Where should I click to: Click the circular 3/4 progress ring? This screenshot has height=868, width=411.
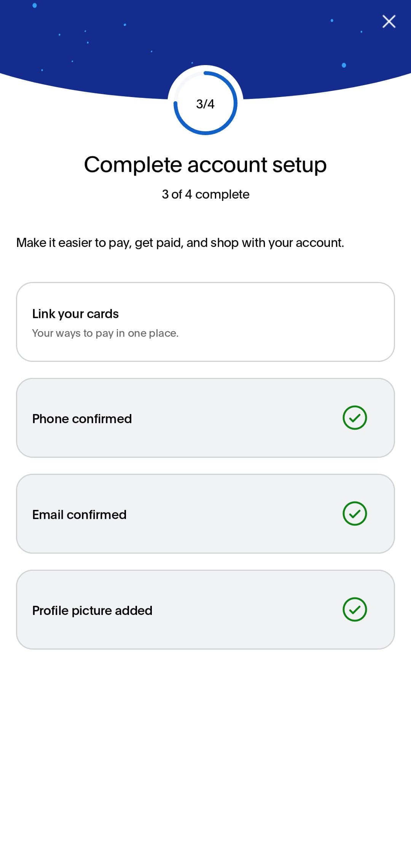click(205, 103)
